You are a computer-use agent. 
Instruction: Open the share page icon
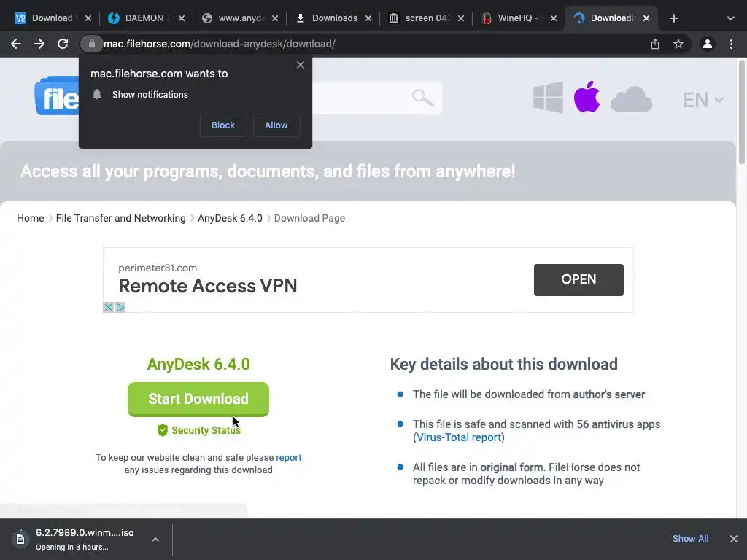coord(655,44)
